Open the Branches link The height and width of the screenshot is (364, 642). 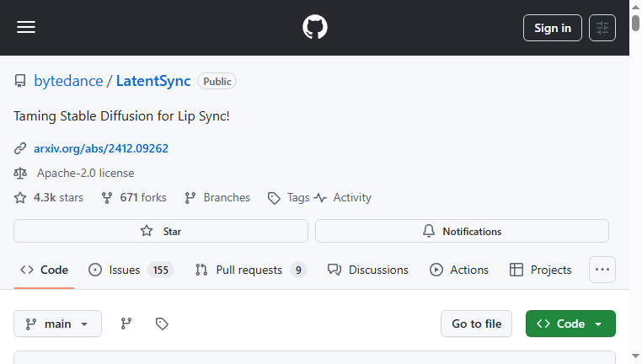(227, 198)
